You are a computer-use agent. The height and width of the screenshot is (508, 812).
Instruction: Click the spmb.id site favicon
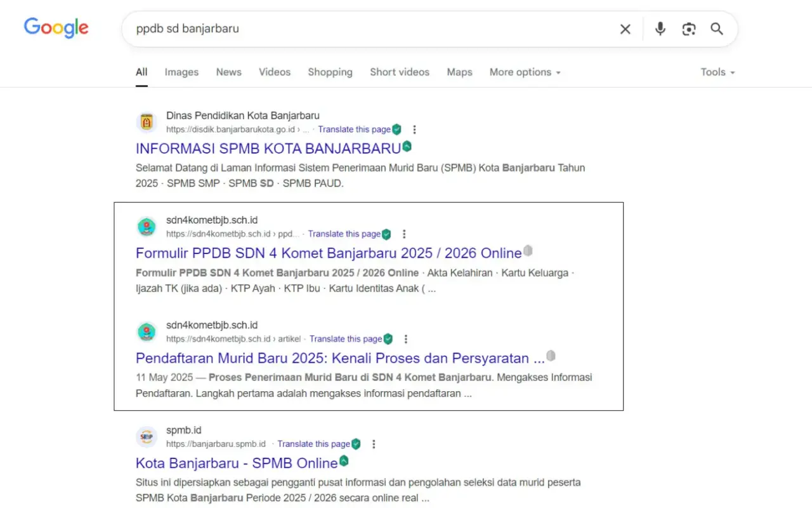tap(147, 436)
